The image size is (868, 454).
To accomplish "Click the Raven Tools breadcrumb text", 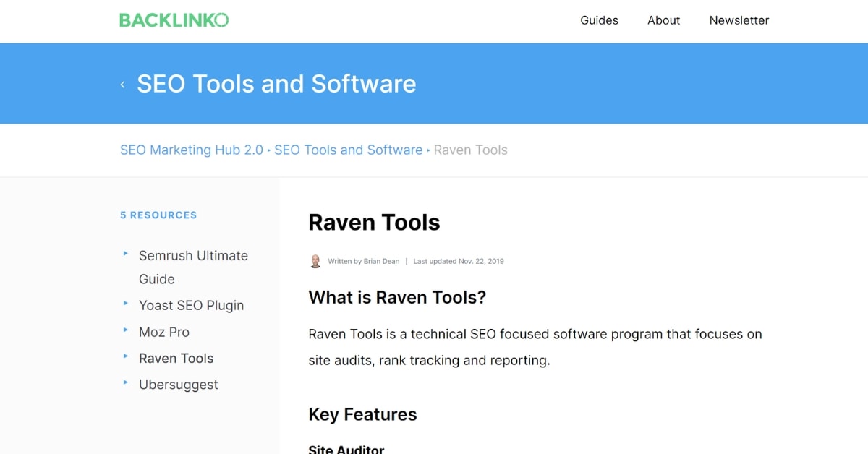I will 470,150.
